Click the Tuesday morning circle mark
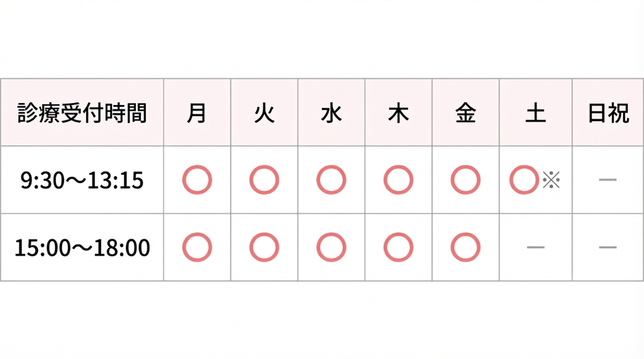644x359 pixels. point(264,180)
